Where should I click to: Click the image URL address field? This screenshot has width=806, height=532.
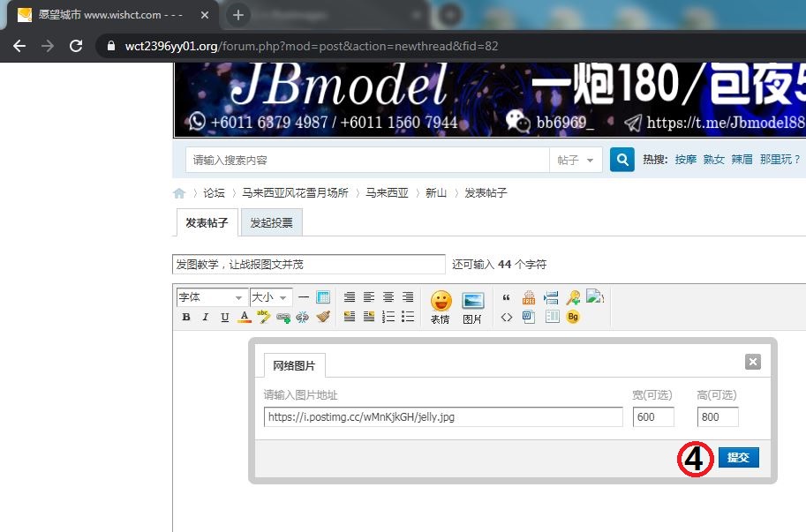443,417
